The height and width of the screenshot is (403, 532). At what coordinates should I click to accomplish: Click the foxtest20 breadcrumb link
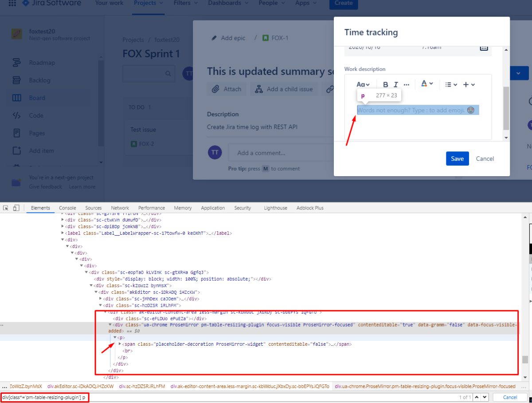coord(167,40)
